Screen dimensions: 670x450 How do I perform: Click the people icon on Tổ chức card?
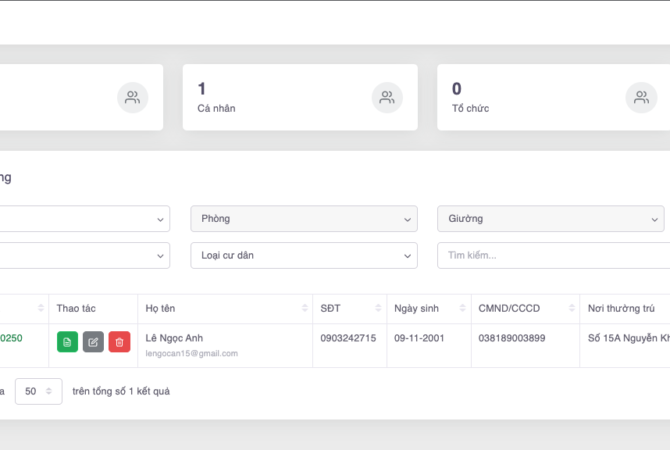pyautogui.click(x=641, y=97)
